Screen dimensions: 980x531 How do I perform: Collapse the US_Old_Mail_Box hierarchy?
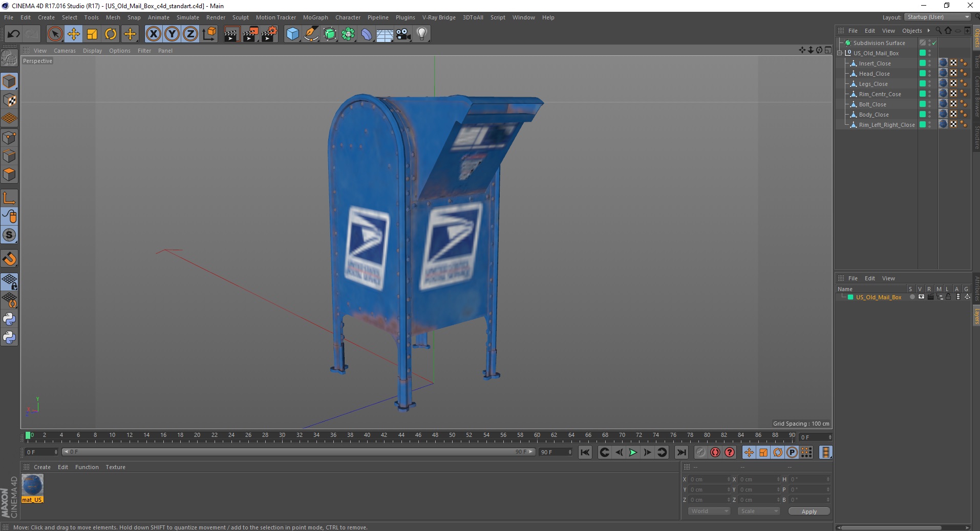click(840, 53)
